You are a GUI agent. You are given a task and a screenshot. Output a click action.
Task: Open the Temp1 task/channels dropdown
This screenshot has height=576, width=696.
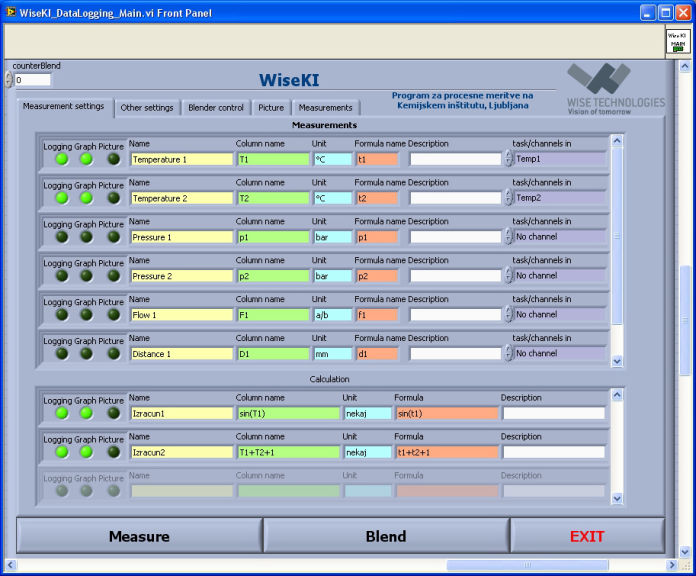[x=560, y=159]
